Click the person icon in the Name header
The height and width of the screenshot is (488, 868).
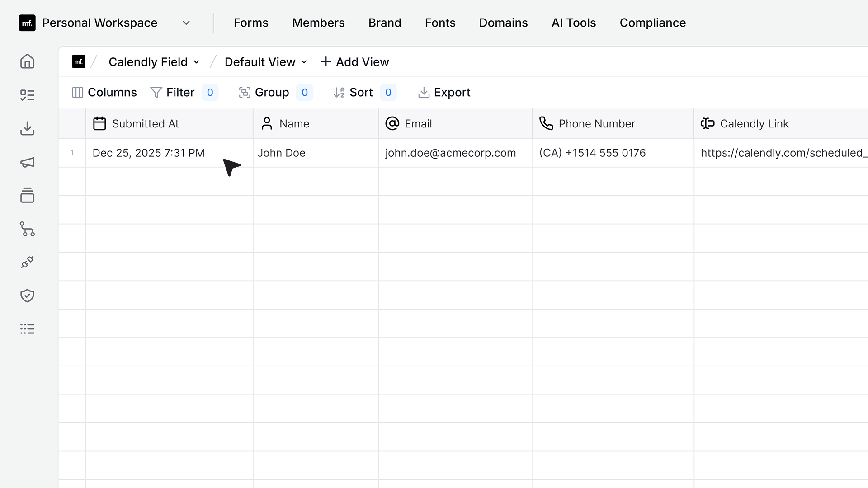coord(267,123)
